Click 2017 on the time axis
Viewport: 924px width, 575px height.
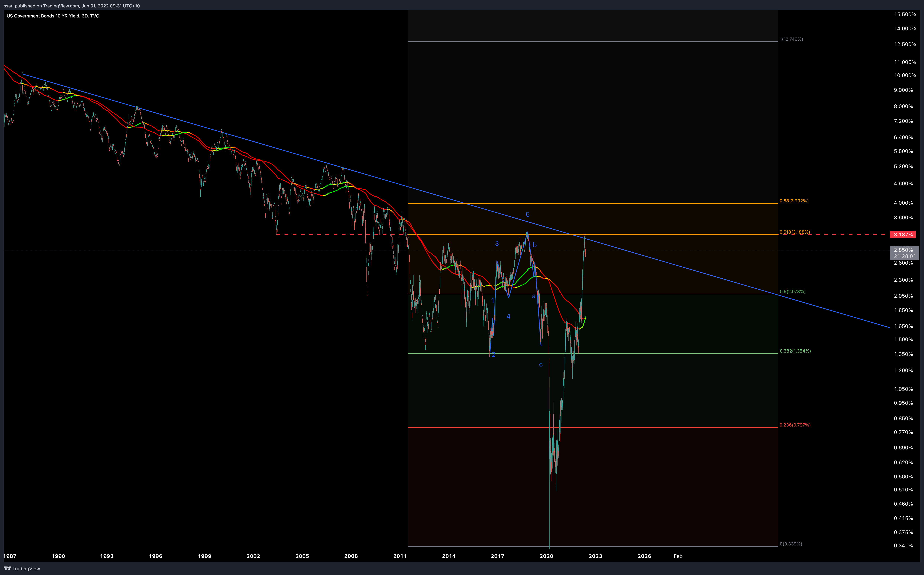[497, 556]
